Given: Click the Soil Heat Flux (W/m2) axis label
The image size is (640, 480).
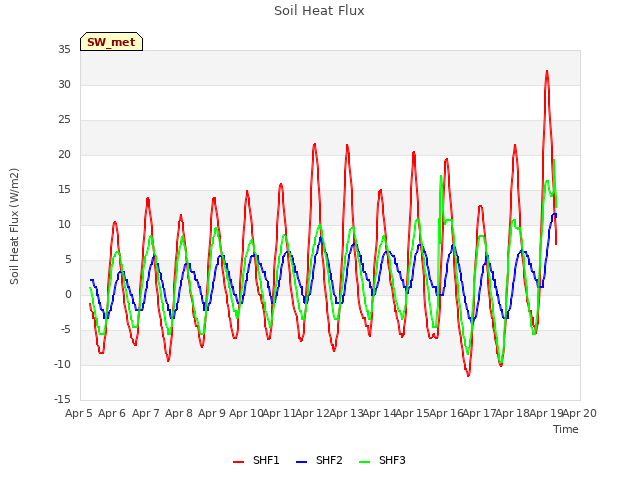Looking at the screenshot, I should tap(14, 226).
